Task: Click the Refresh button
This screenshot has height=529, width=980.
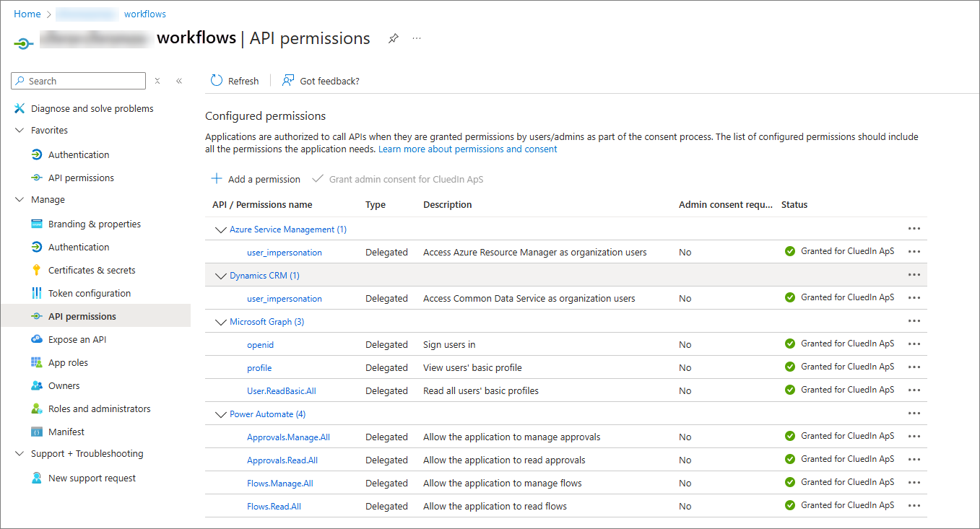Action: click(x=235, y=81)
